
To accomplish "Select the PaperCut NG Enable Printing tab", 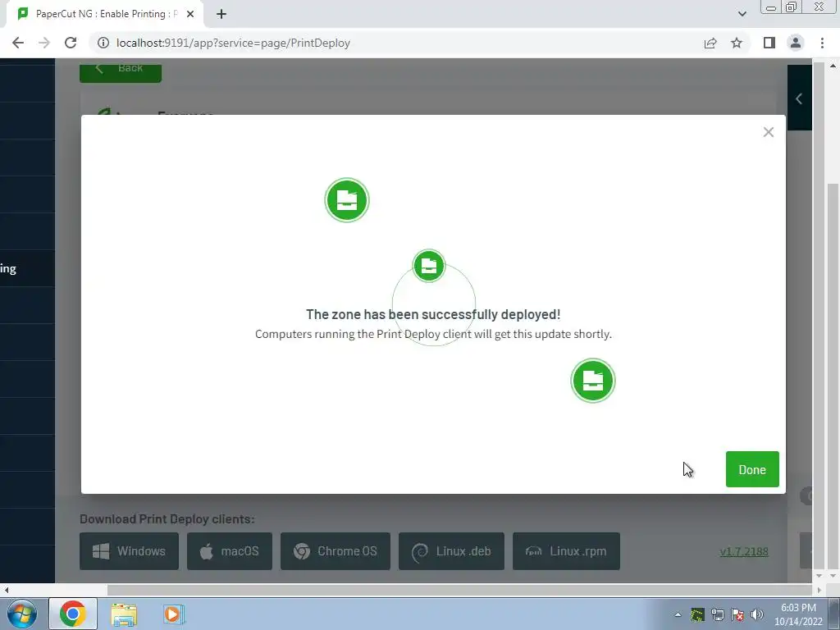I will pos(105,14).
